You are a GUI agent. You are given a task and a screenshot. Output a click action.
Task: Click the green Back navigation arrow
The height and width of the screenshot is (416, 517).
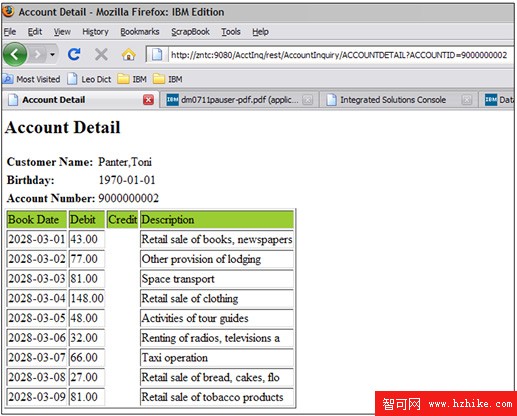tap(14, 54)
